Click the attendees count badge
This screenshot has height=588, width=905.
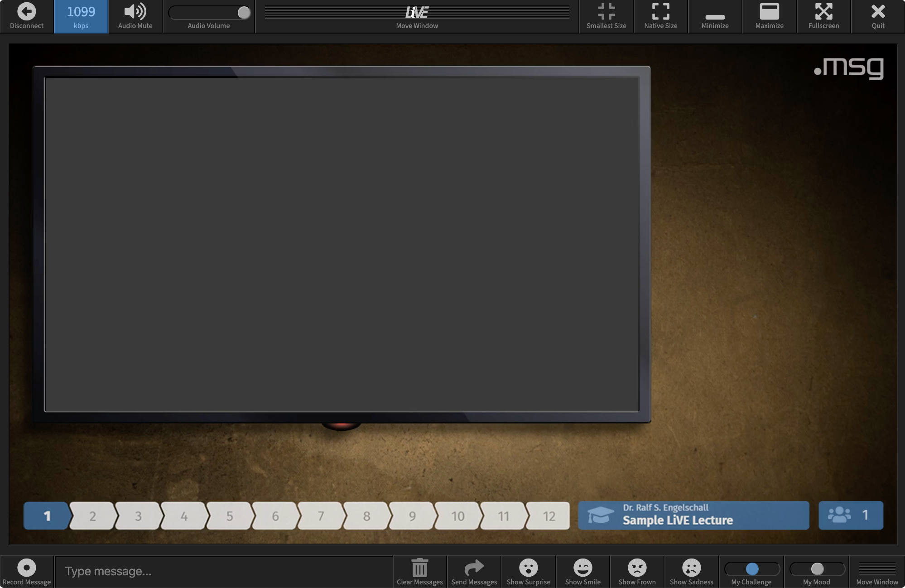point(851,515)
